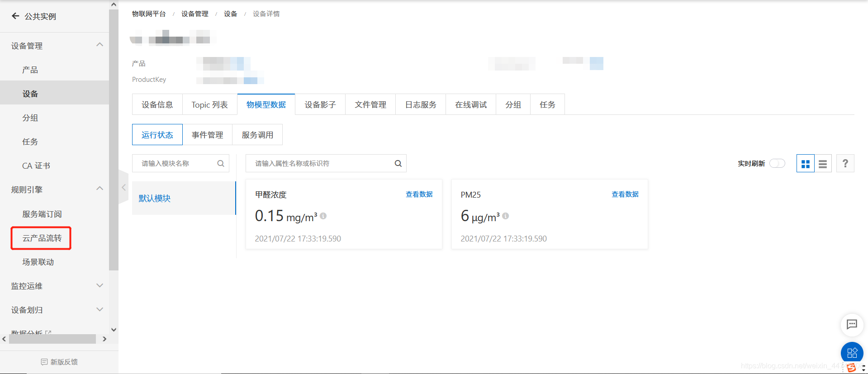The width and height of the screenshot is (868, 374).
Task: Click the sidebar horizontal scroll right arrow
Action: pyautogui.click(x=104, y=339)
